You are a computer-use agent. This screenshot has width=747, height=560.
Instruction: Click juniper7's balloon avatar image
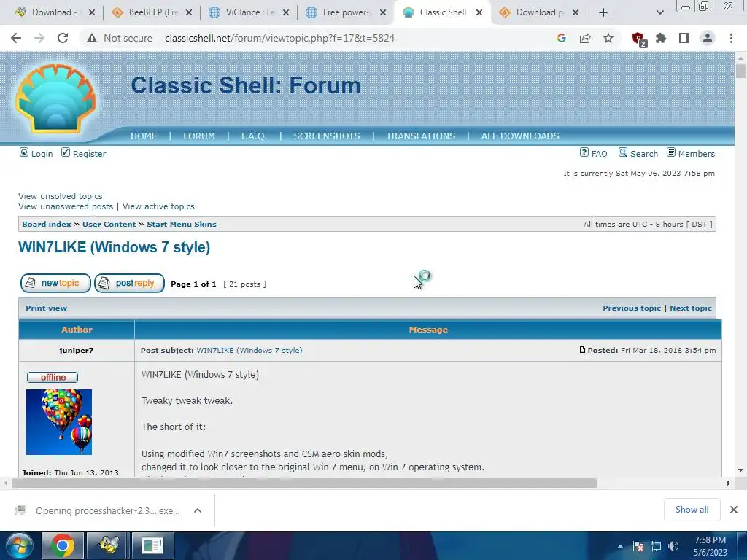click(x=59, y=422)
